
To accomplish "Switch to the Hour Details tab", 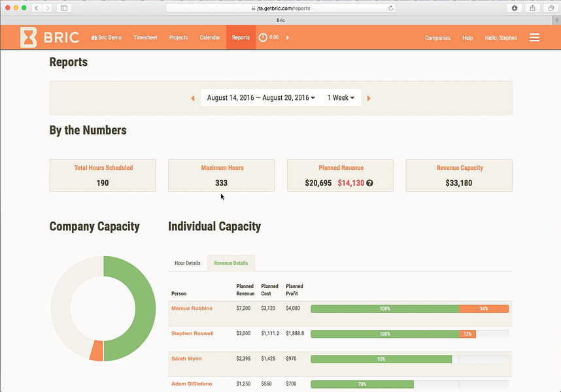I will pyautogui.click(x=188, y=263).
